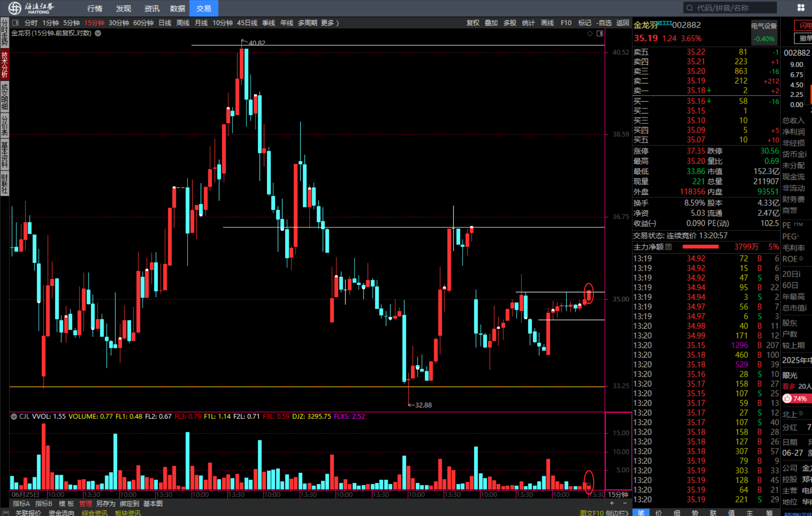Click the 统计 toolbar item
The height and width of the screenshot is (516, 812).
click(528, 23)
